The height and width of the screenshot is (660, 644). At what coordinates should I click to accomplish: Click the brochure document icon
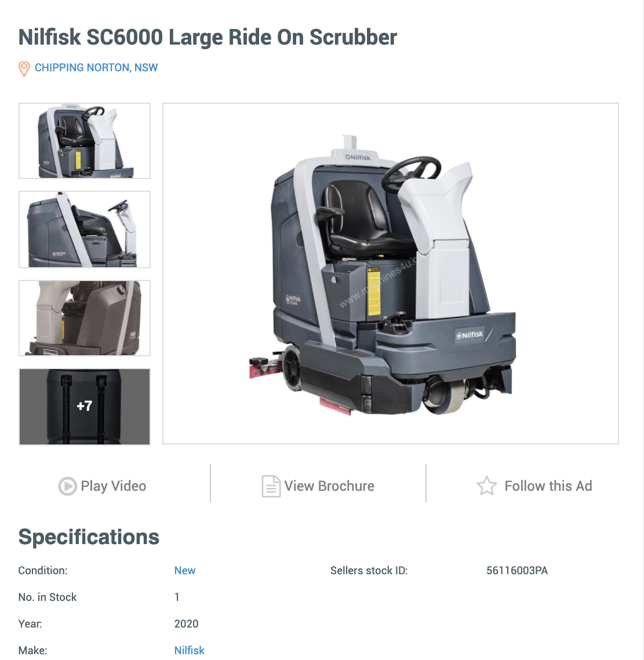(271, 486)
